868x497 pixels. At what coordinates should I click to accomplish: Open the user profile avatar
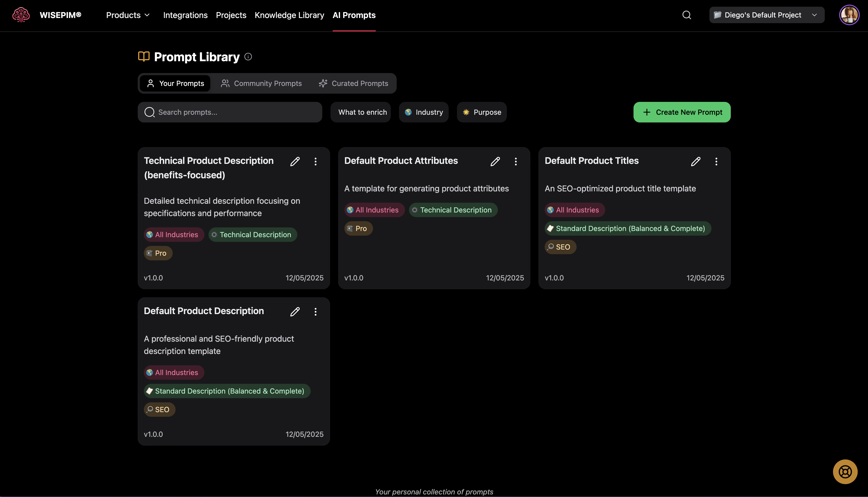pyautogui.click(x=849, y=15)
